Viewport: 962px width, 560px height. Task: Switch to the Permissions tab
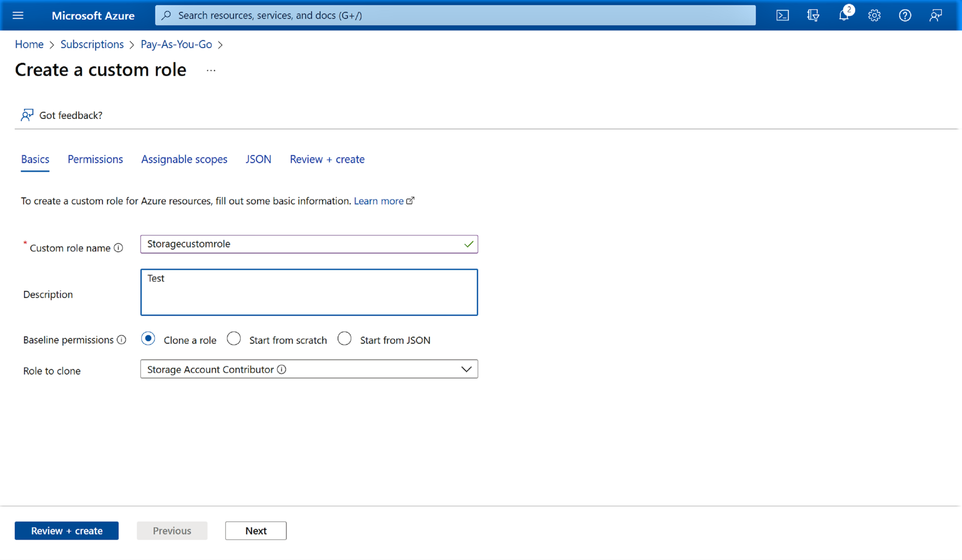point(95,159)
